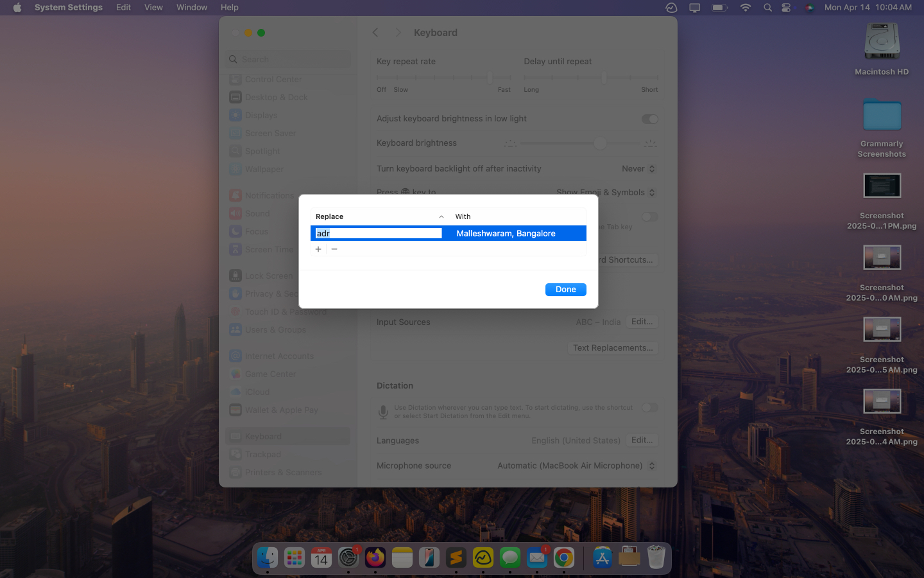
Task: Remove selected replacement with the minus icon
Action: click(334, 249)
